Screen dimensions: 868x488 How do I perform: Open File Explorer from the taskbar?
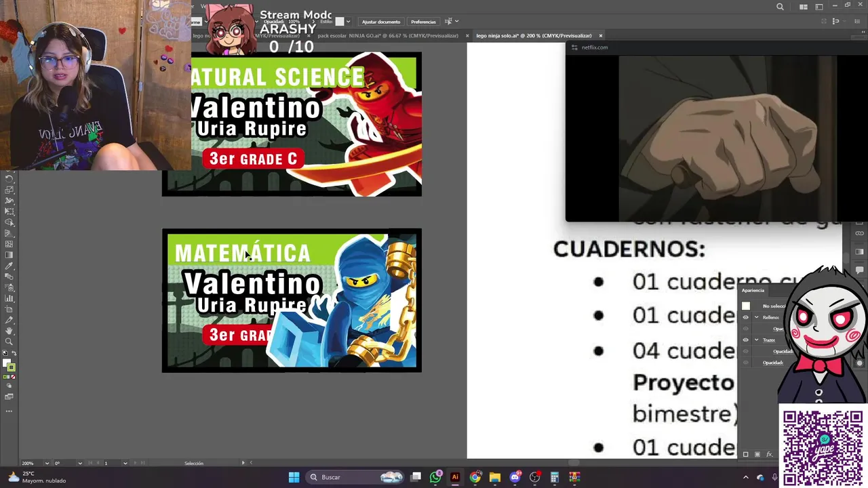tap(495, 477)
